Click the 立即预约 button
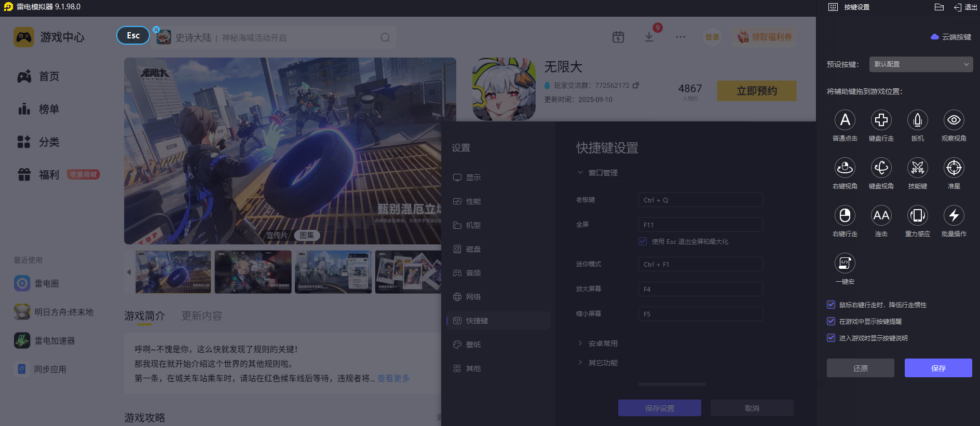Viewport: 980px width, 426px height. click(757, 91)
